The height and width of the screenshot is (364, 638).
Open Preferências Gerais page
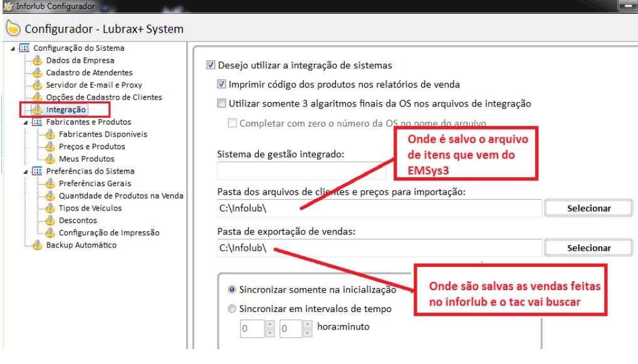click(95, 184)
